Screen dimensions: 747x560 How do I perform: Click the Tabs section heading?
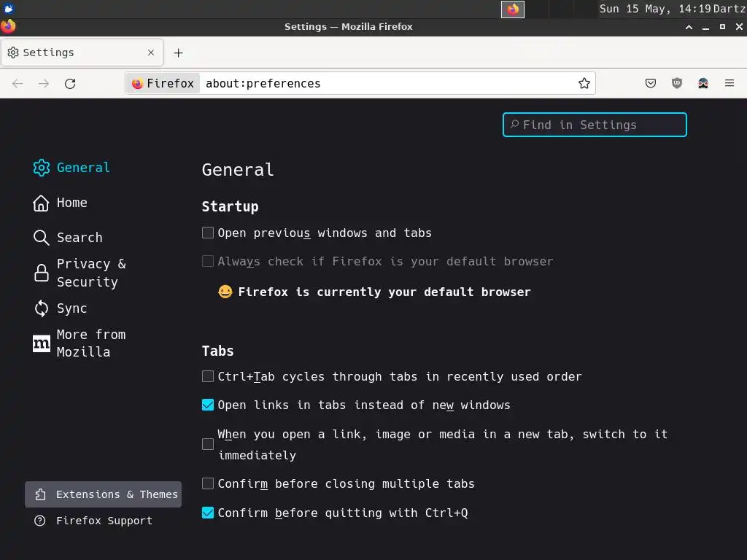coord(217,351)
